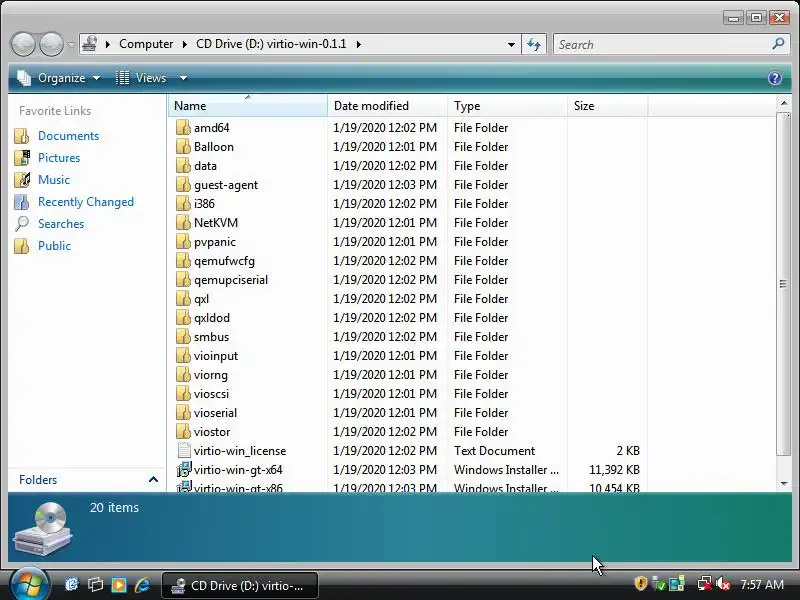Screen dimensions: 800x600
Task: Expand the Folders pane chevron
Action: (153, 480)
